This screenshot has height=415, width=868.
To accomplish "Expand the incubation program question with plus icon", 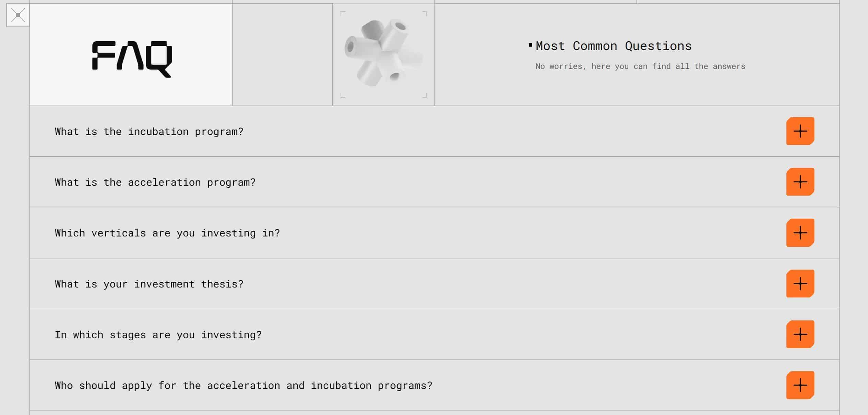I will (x=800, y=131).
